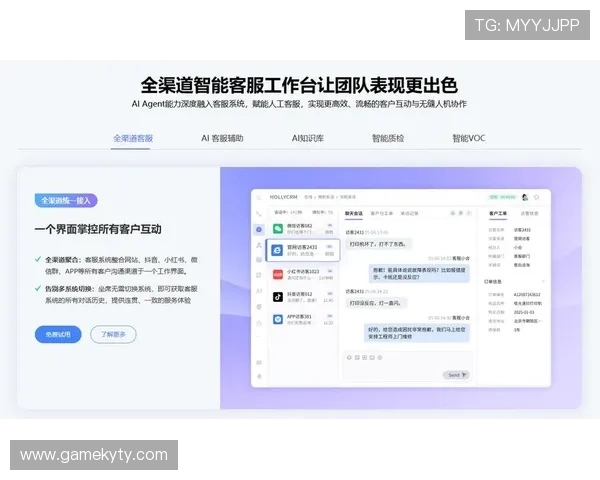Click the 全渠道统一接入 badge
Screen dimensions: 600x480
point(66,201)
